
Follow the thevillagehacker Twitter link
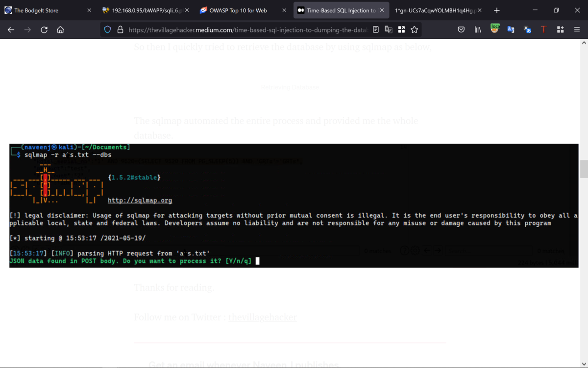point(263,317)
